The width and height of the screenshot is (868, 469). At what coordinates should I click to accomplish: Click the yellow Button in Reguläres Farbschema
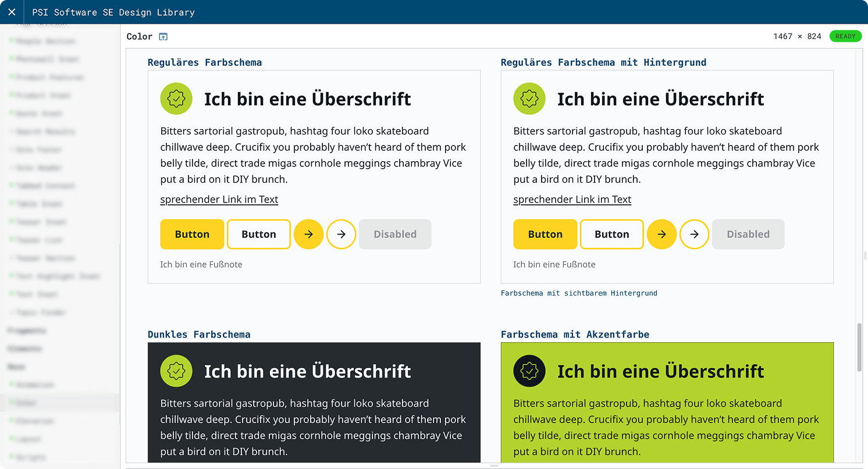click(x=192, y=234)
